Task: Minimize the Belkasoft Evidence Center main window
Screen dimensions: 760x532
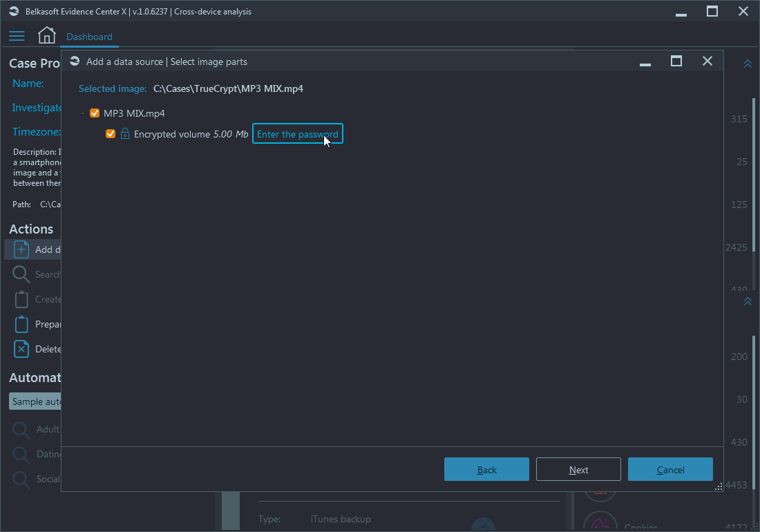Action: [681, 15]
